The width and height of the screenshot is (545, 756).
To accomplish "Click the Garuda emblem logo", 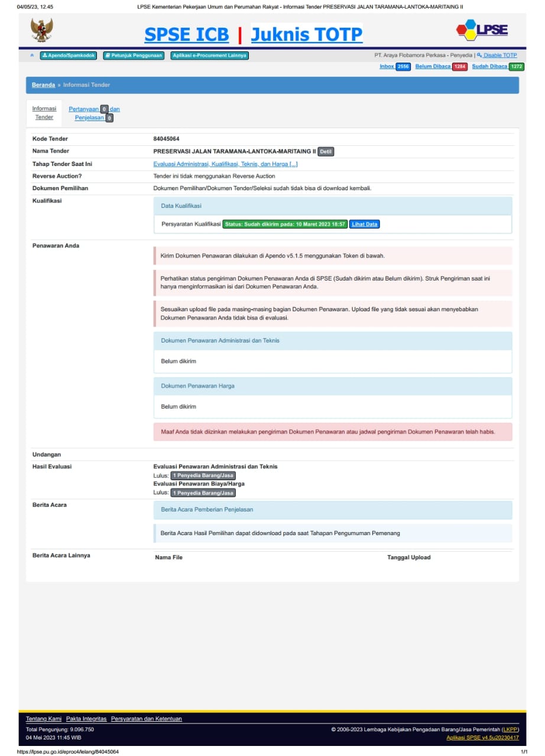I will click(42, 30).
